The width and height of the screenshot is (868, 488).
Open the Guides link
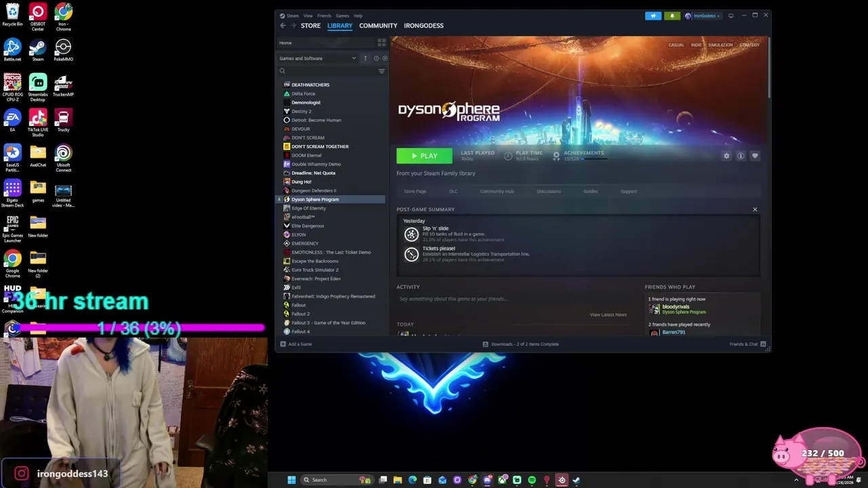coord(591,191)
